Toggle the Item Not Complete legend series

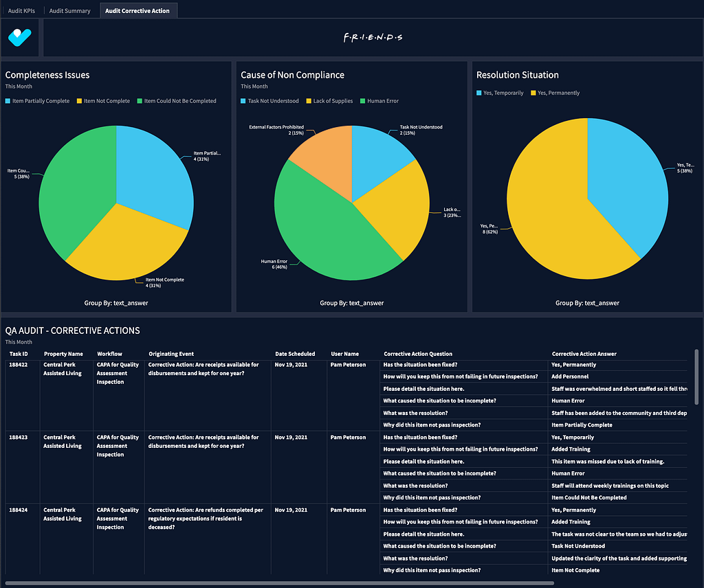107,101
